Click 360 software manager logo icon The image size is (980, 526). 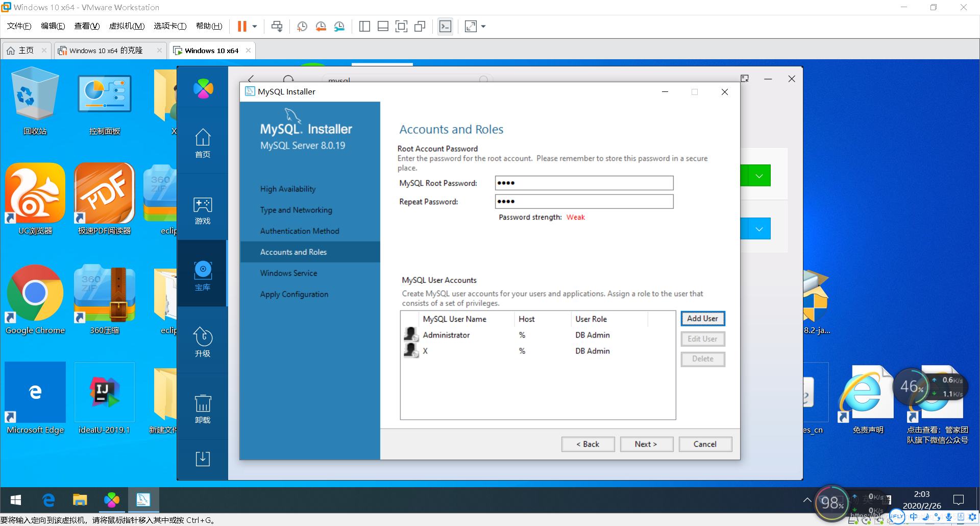pos(203,89)
